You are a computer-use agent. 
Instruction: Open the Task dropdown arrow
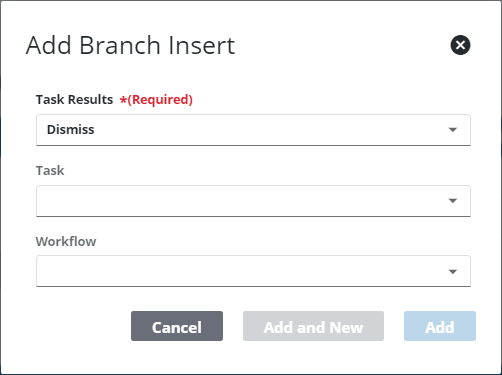tap(452, 201)
